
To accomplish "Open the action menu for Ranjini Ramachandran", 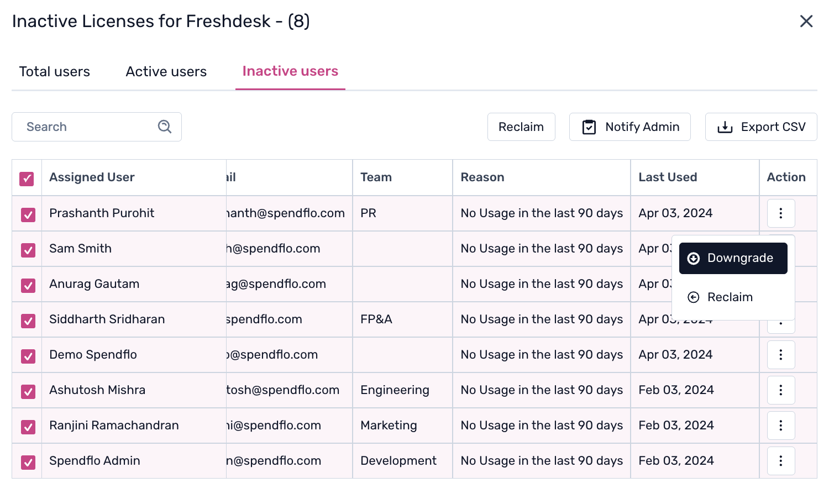I will pos(781,426).
